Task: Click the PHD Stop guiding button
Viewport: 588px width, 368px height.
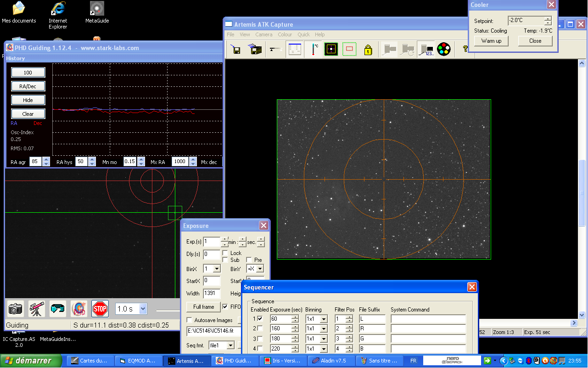Action: point(100,309)
